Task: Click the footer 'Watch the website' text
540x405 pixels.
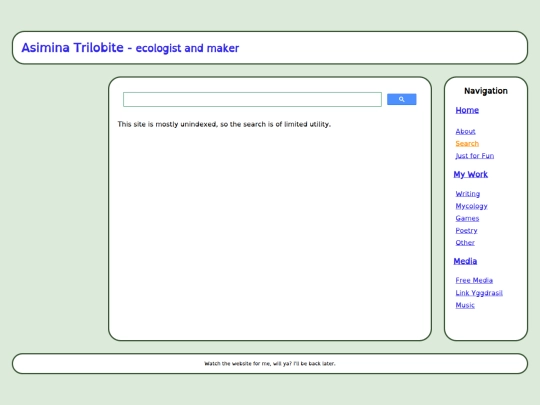Action: [270, 363]
